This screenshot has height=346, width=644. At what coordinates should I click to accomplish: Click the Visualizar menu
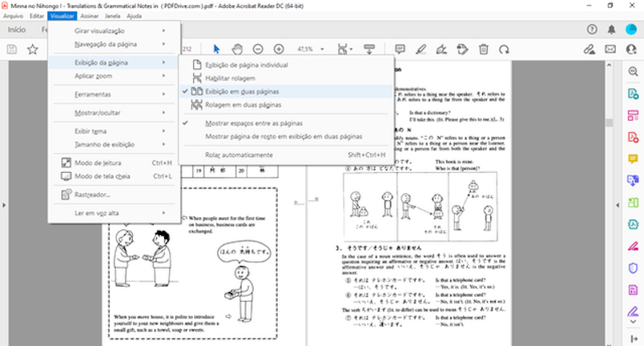coord(63,16)
